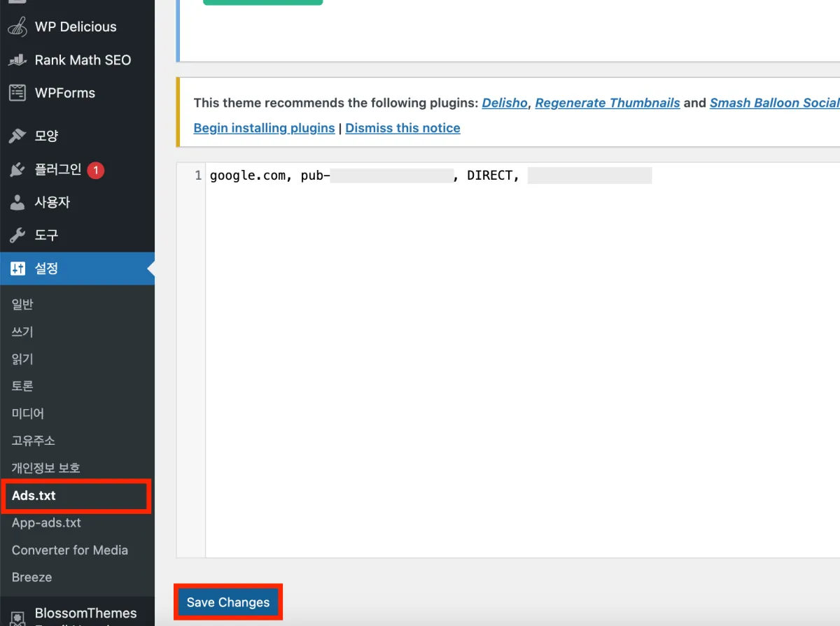Click the 사용자 person icon
840x626 pixels.
pos(17,203)
